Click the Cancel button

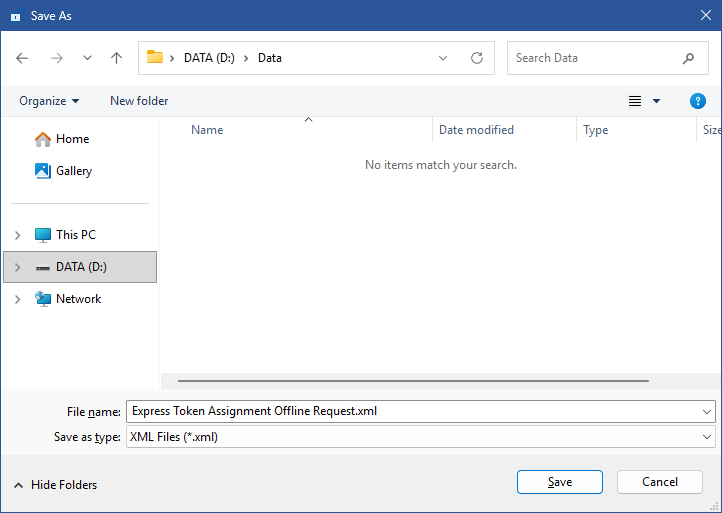(x=659, y=482)
